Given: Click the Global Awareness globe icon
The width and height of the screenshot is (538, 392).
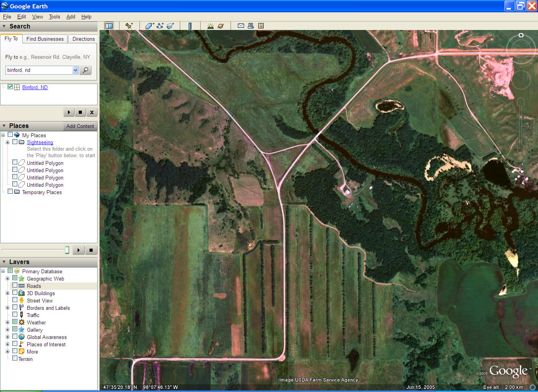Looking at the screenshot, I should [22, 337].
